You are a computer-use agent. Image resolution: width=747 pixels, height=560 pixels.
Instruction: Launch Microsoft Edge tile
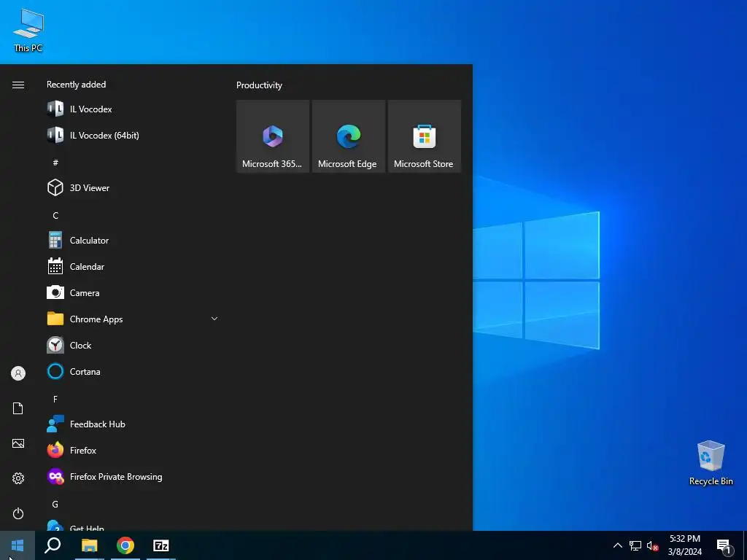(x=348, y=136)
